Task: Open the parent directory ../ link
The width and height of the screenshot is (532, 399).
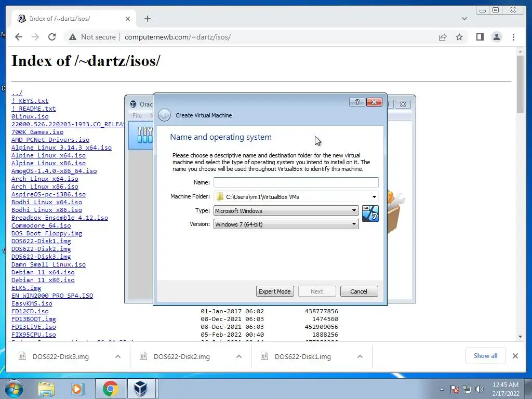Action: (x=17, y=93)
